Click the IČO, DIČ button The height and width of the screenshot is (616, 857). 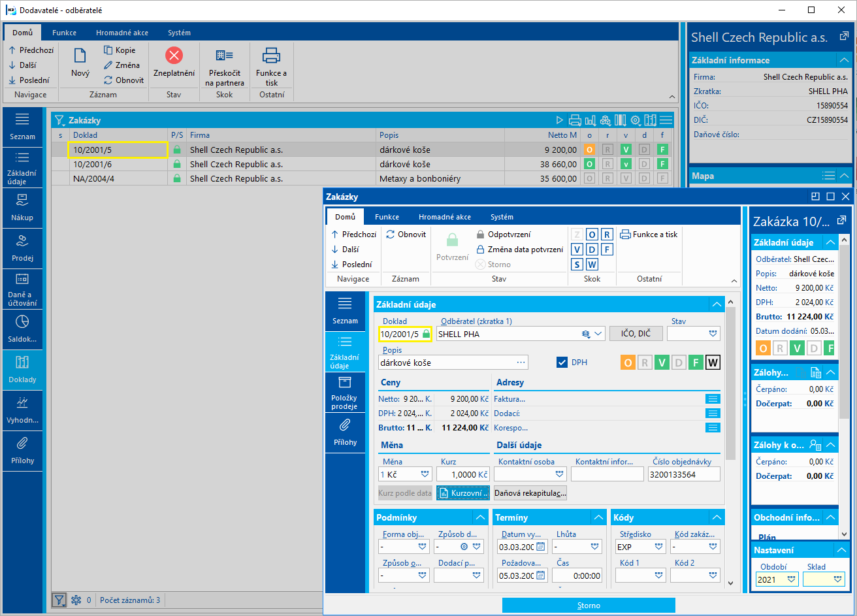636,334
